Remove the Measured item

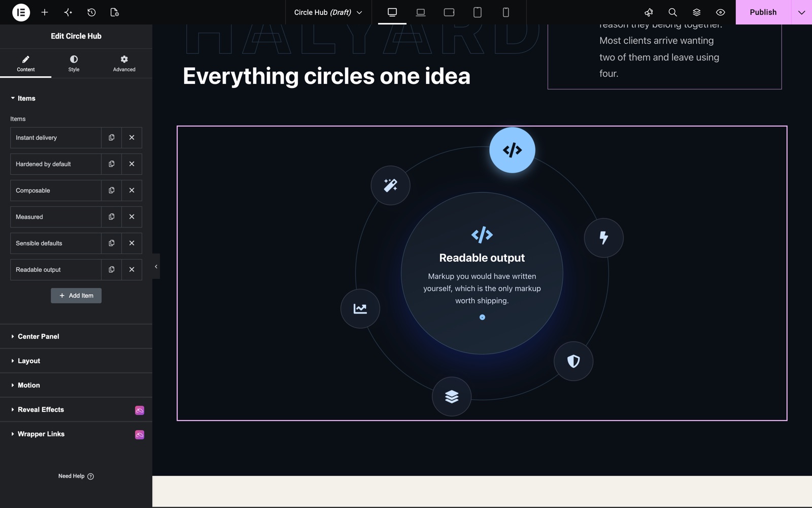click(x=132, y=217)
